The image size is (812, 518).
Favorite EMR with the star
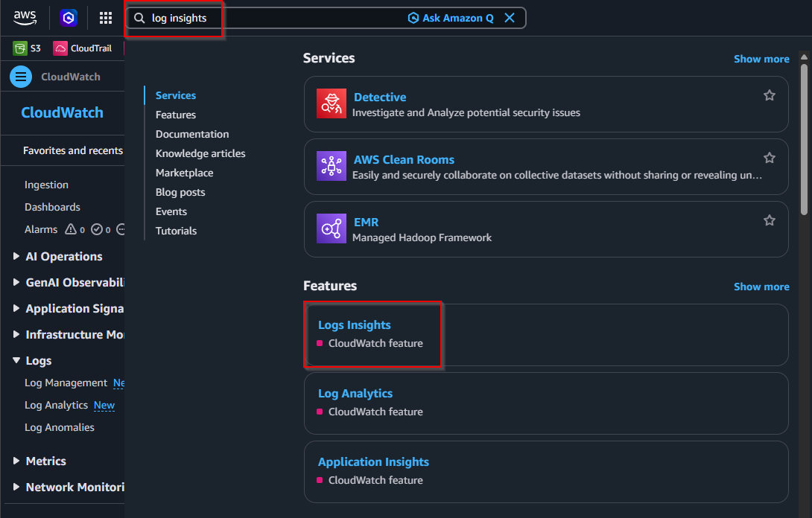tap(770, 220)
